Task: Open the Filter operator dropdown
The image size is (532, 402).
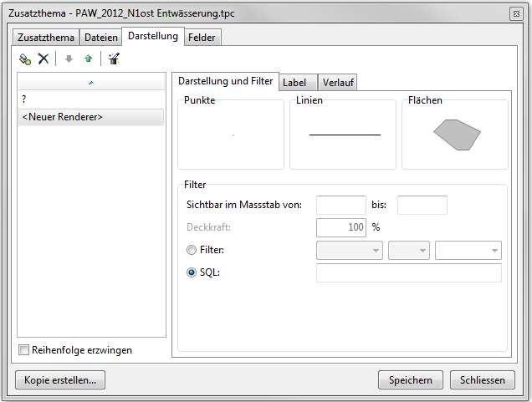Action: point(409,250)
